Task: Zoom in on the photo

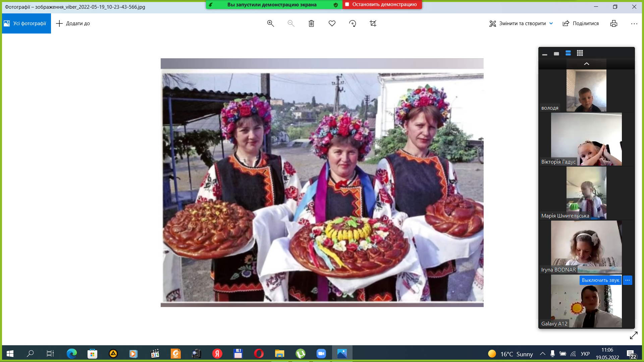Action: coord(270,23)
